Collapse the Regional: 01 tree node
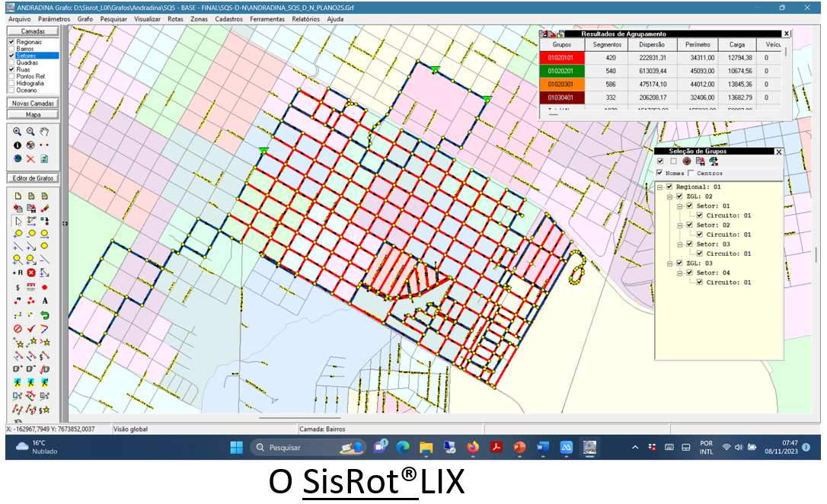 659,187
